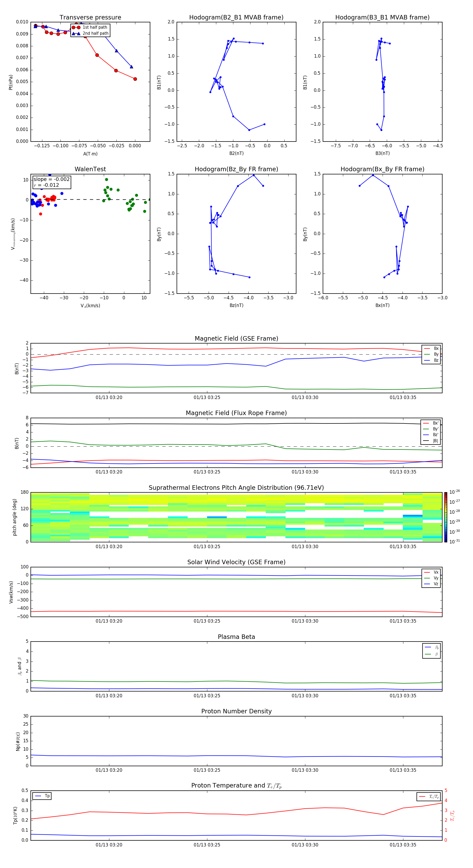Click the 'Hodogram(Bz_By FR frame)' title

point(236,169)
